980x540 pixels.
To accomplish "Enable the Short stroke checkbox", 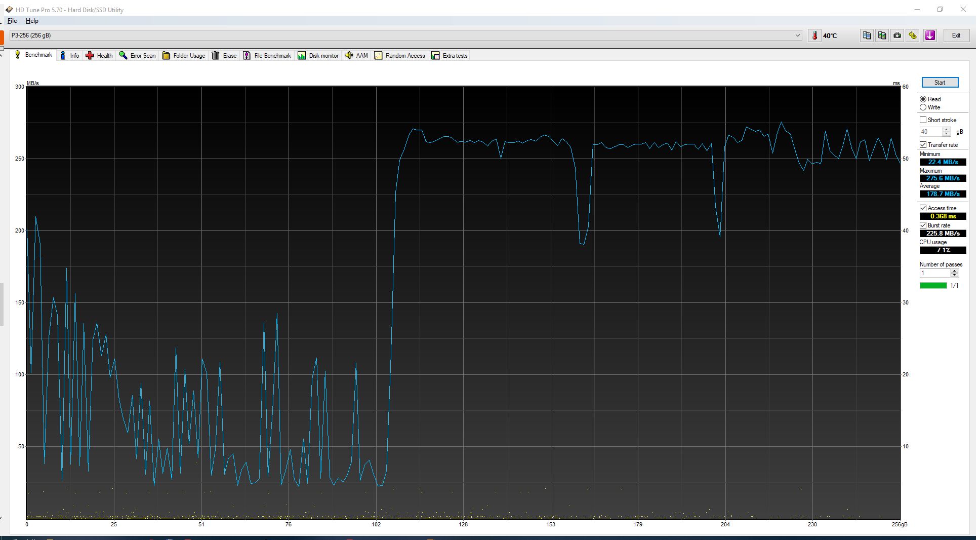I will pos(923,120).
